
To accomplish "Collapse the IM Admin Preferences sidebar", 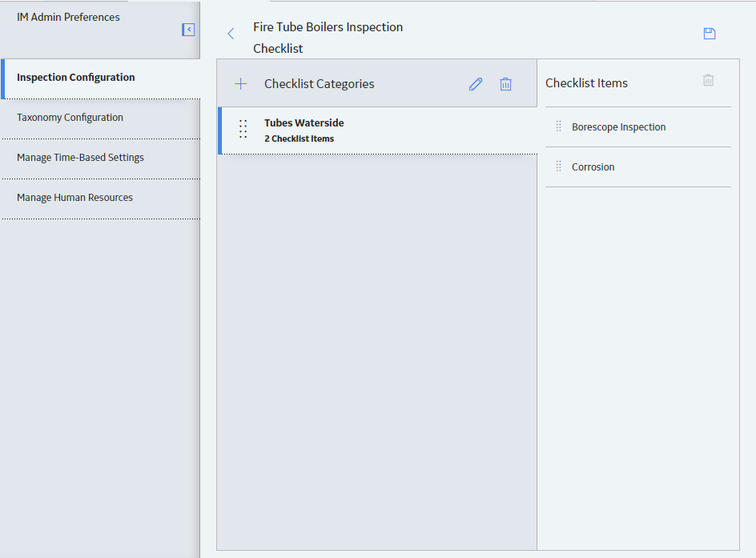I will tap(188, 30).
